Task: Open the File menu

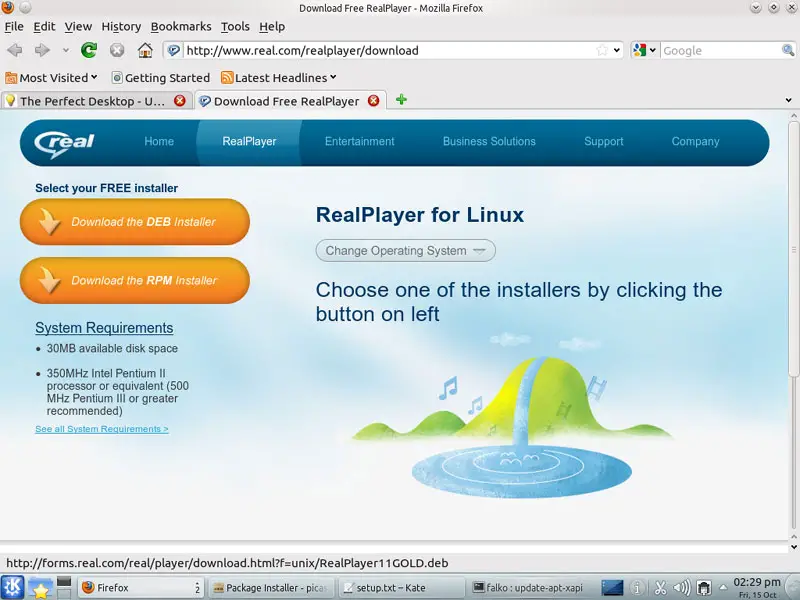Action: [14, 27]
